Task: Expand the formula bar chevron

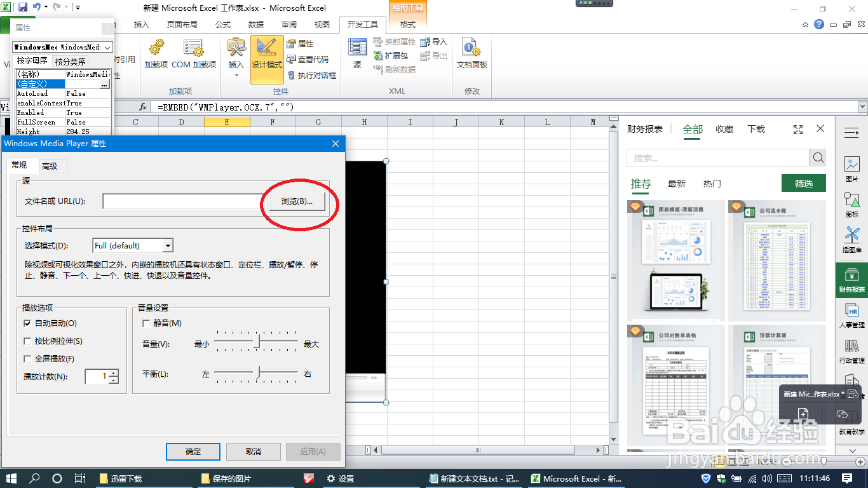Action: 862,107
